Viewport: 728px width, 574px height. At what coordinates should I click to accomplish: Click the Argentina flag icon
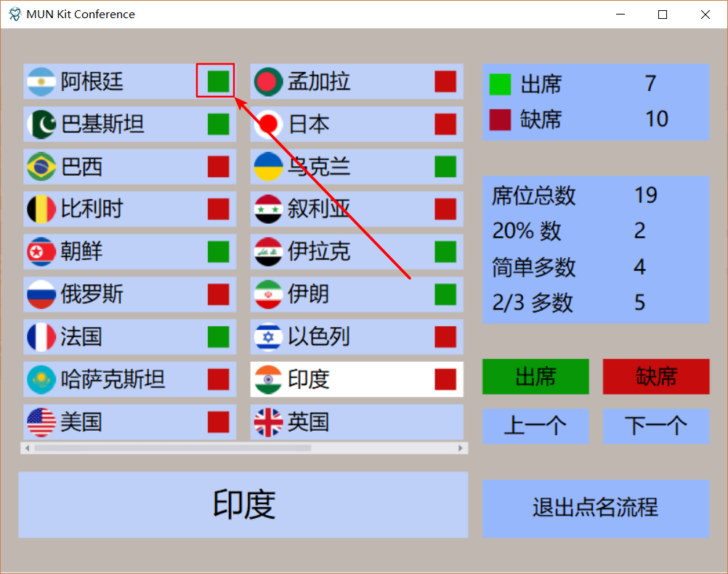(41, 81)
